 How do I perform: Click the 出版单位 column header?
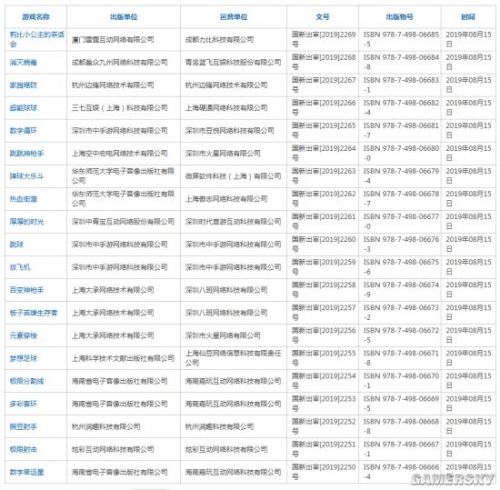pyautogui.click(x=124, y=17)
